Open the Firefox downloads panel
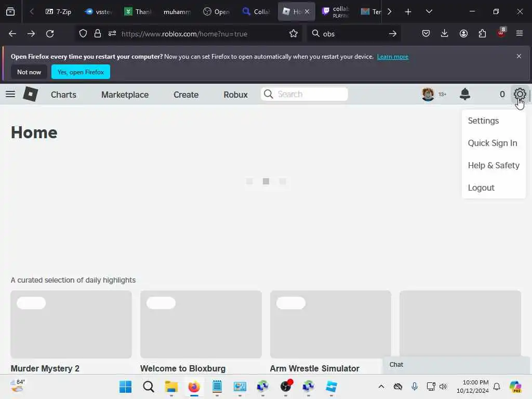 (445, 34)
